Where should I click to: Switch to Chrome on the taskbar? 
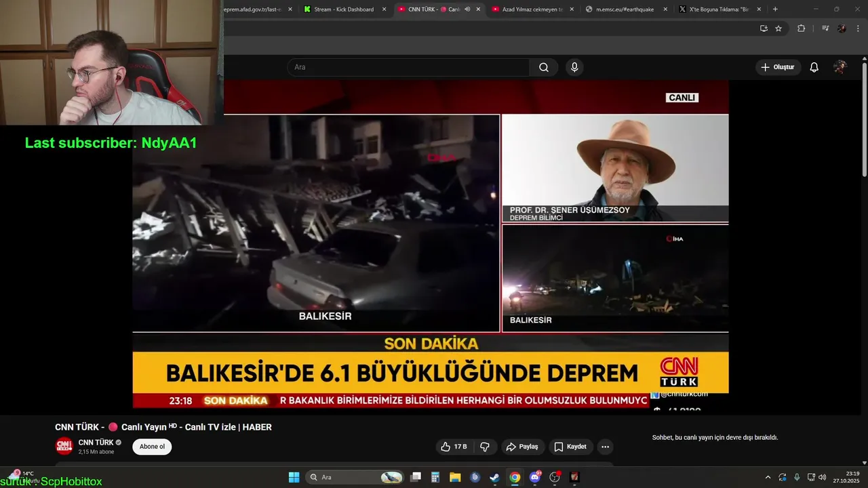515,477
